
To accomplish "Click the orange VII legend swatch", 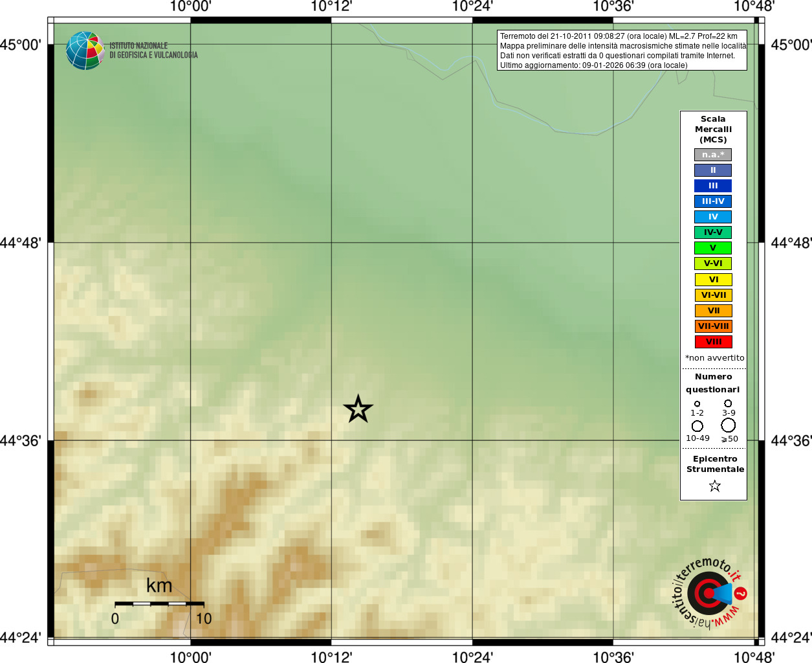I will click(713, 311).
